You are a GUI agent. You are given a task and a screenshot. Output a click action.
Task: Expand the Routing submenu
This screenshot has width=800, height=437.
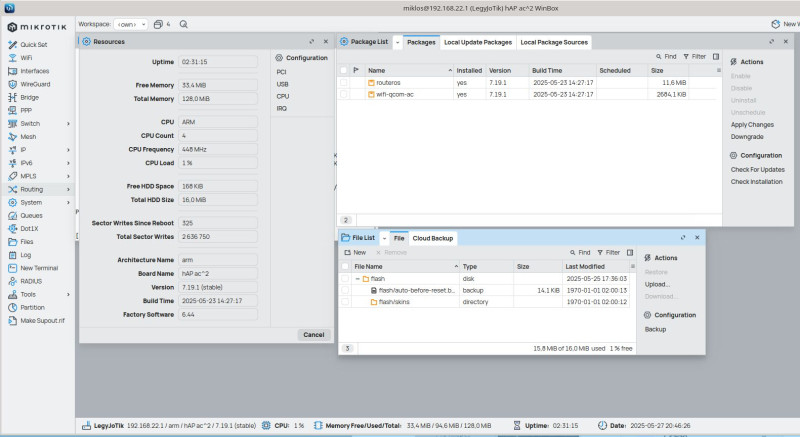(68, 190)
